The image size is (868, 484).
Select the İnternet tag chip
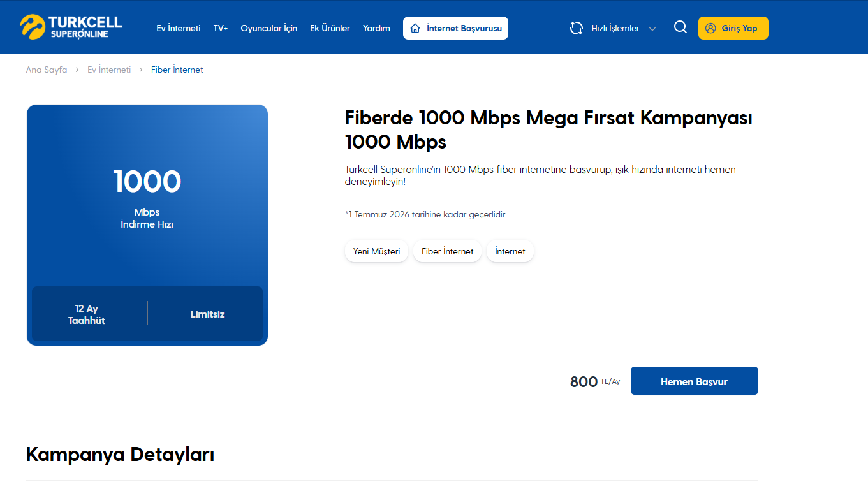coord(510,251)
